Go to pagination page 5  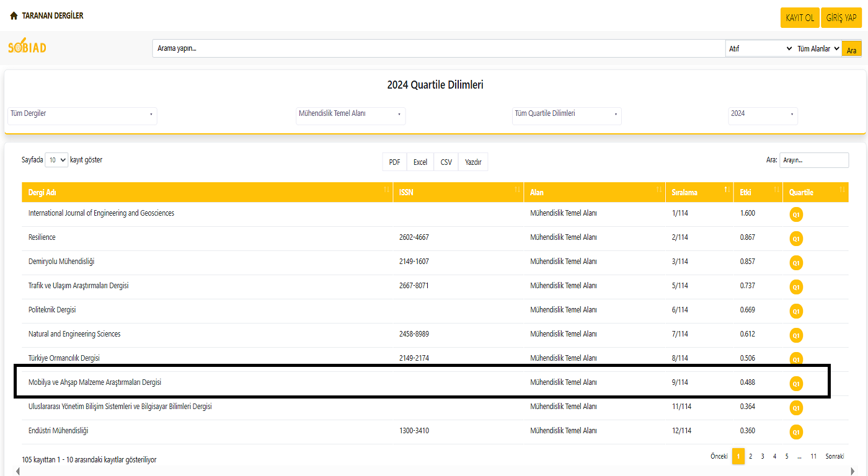(x=787, y=456)
